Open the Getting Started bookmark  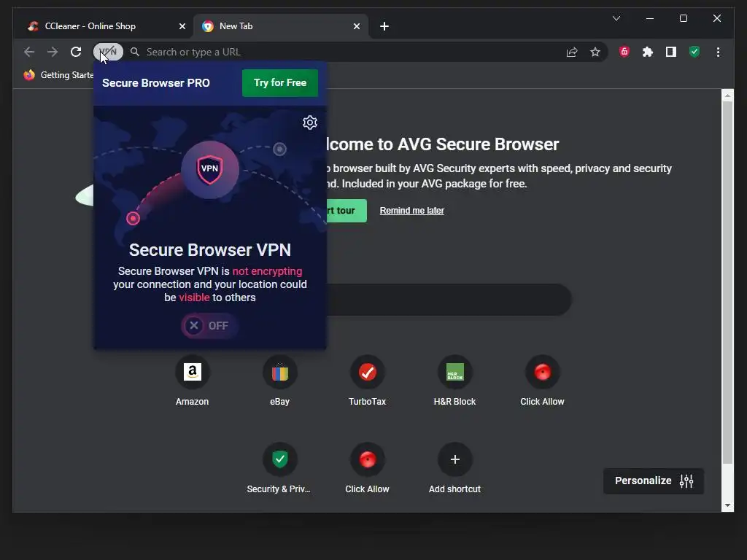point(58,75)
